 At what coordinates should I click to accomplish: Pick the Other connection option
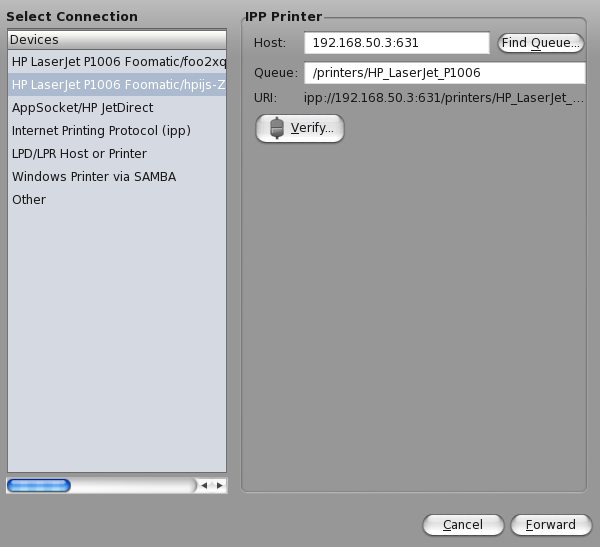pos(117,199)
